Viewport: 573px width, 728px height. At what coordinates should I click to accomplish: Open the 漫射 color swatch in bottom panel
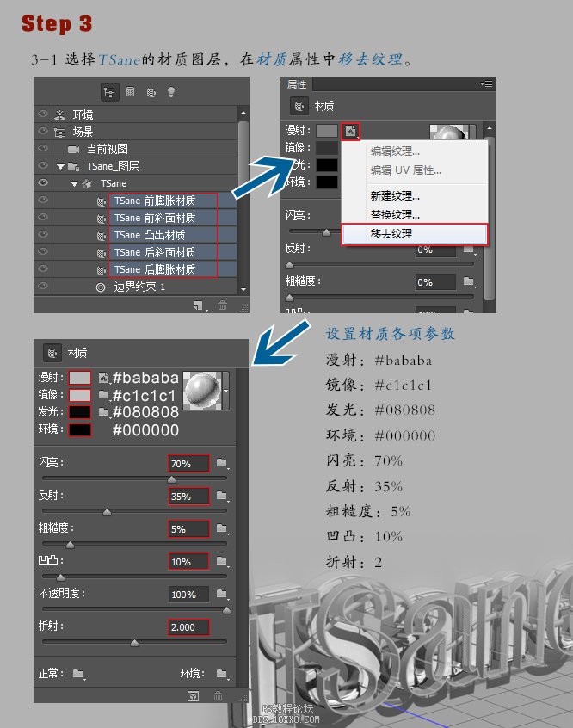pyautogui.click(x=80, y=378)
